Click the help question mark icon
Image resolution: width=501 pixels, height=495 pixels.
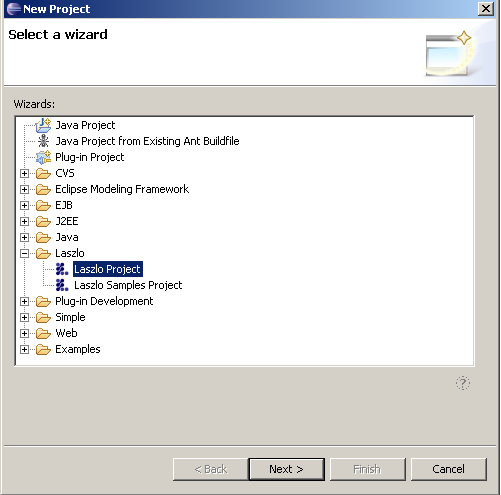point(463,383)
